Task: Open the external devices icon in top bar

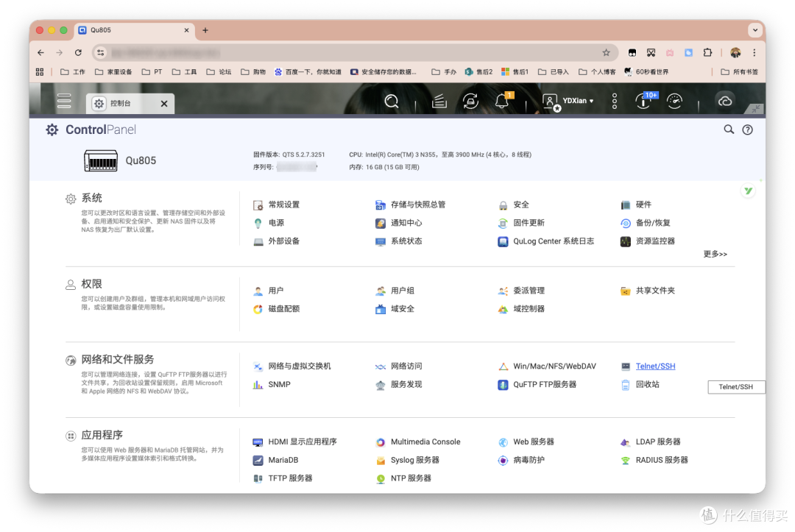Action: 470,102
